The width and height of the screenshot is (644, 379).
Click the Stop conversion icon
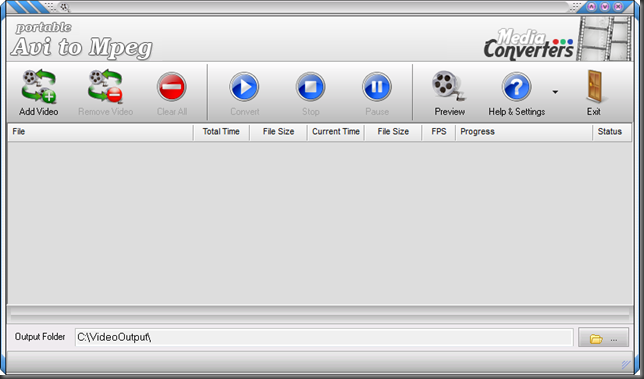pyautogui.click(x=310, y=87)
